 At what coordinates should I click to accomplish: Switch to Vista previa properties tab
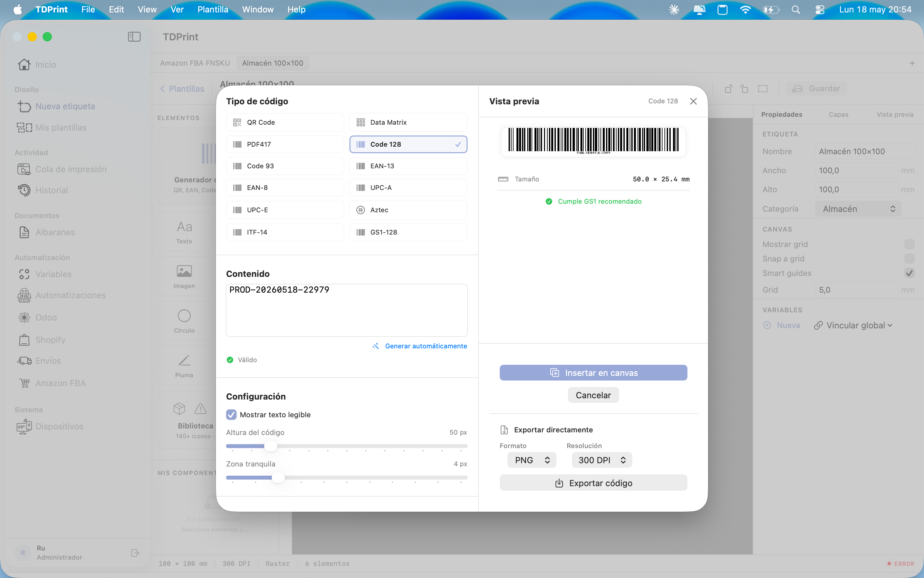[x=894, y=114]
